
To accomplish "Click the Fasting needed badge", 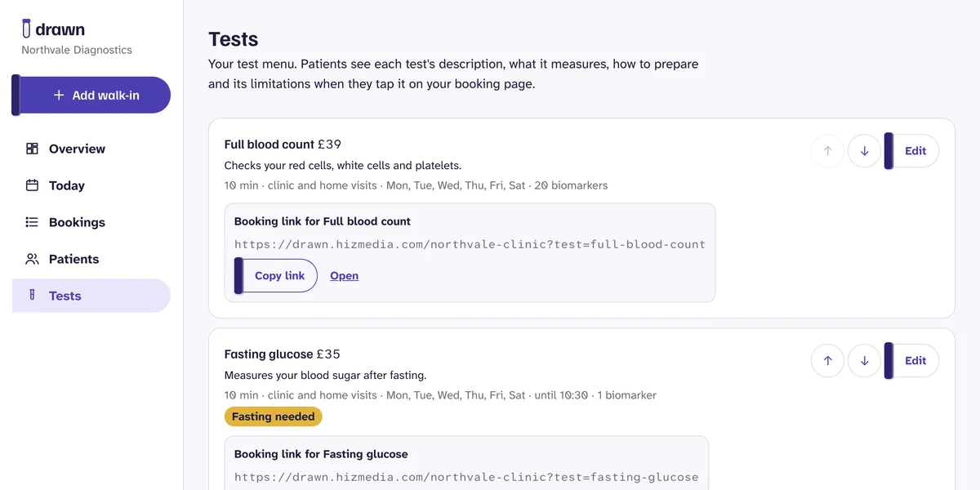I will coord(274,416).
